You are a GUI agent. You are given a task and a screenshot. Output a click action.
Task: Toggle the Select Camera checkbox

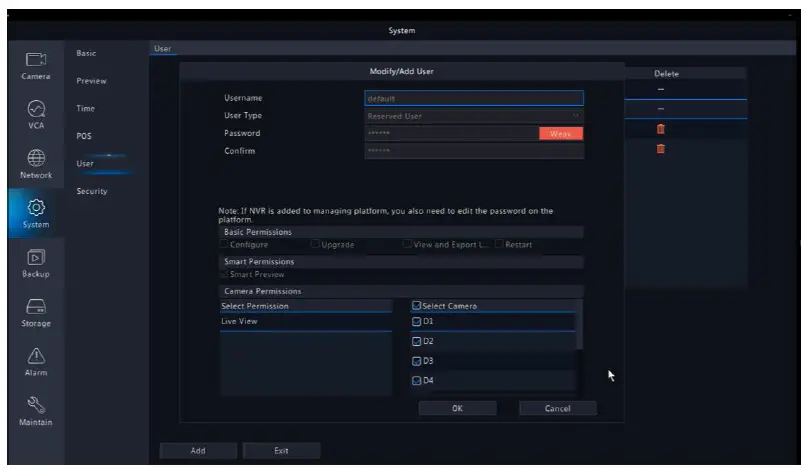coord(416,306)
